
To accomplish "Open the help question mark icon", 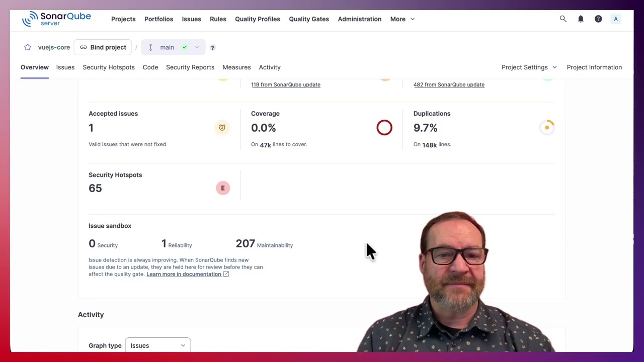I will pyautogui.click(x=598, y=19).
